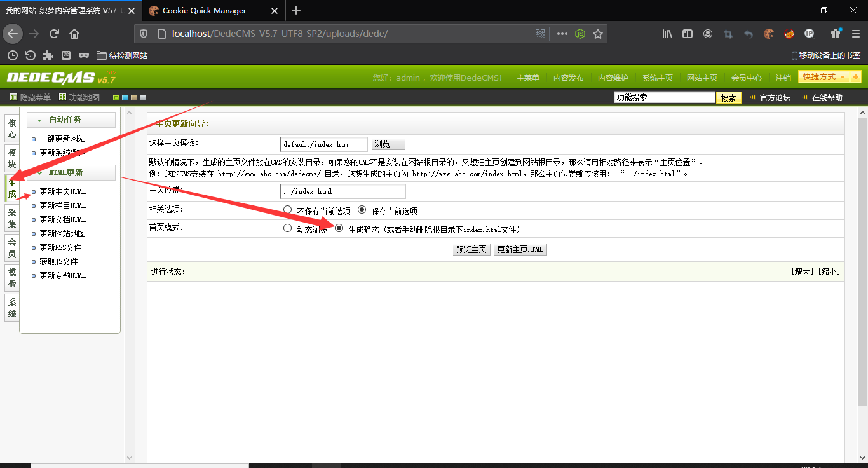
Task: Click the clock icon in bookmarks bar
Action: (12, 55)
